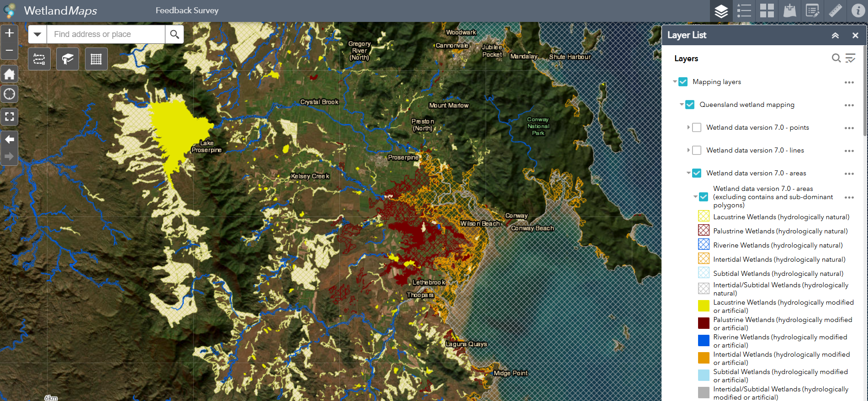Return map to Home extent

pyautogui.click(x=10, y=74)
